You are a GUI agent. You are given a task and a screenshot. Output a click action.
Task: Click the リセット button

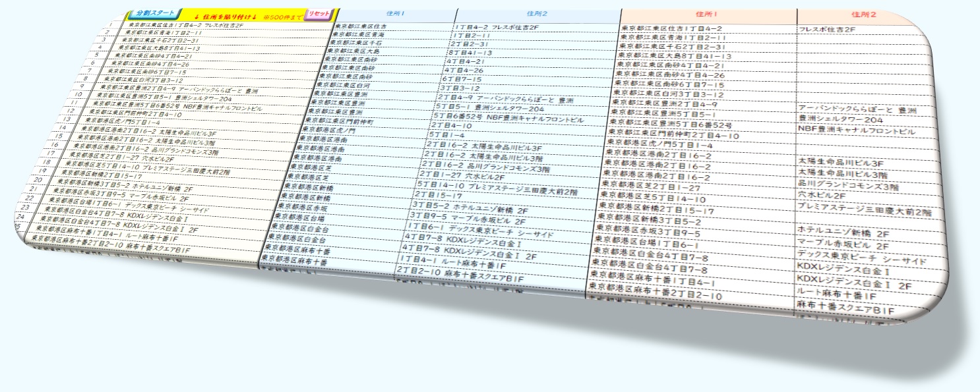point(321,14)
